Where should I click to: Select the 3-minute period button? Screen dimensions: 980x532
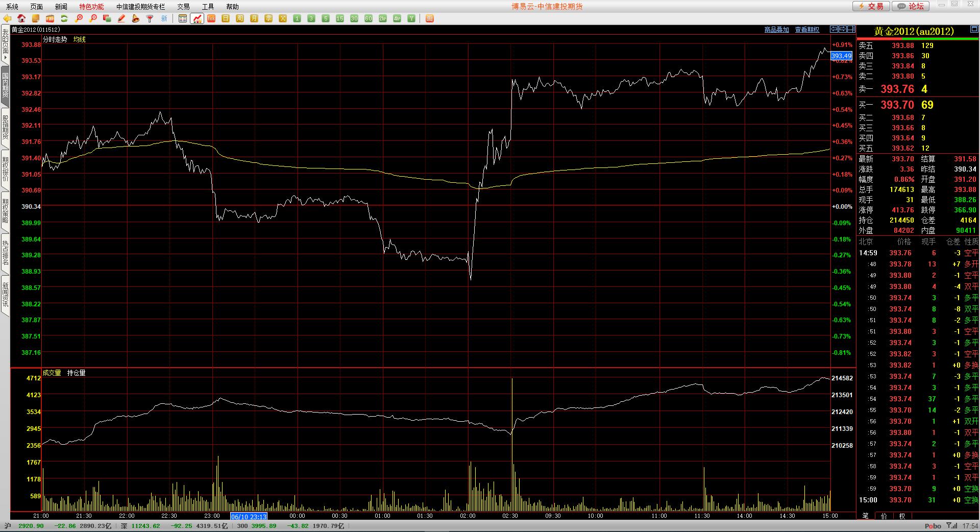tap(311, 18)
